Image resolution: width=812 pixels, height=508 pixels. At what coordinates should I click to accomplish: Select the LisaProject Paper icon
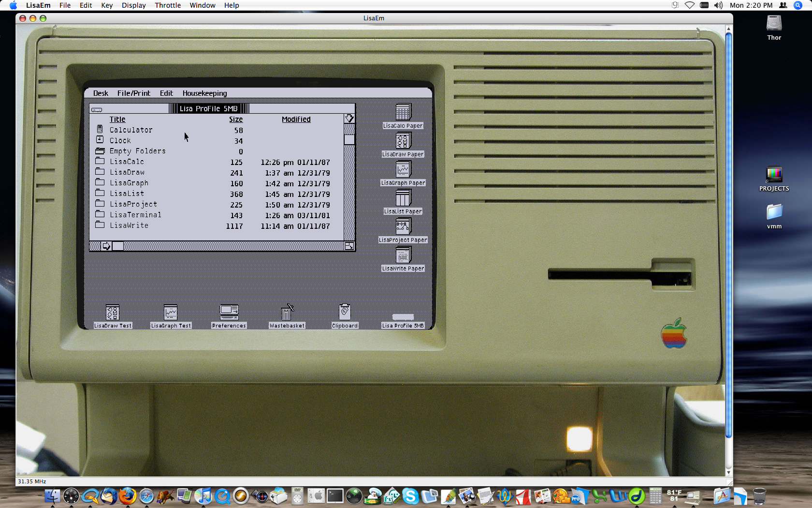[x=403, y=226]
